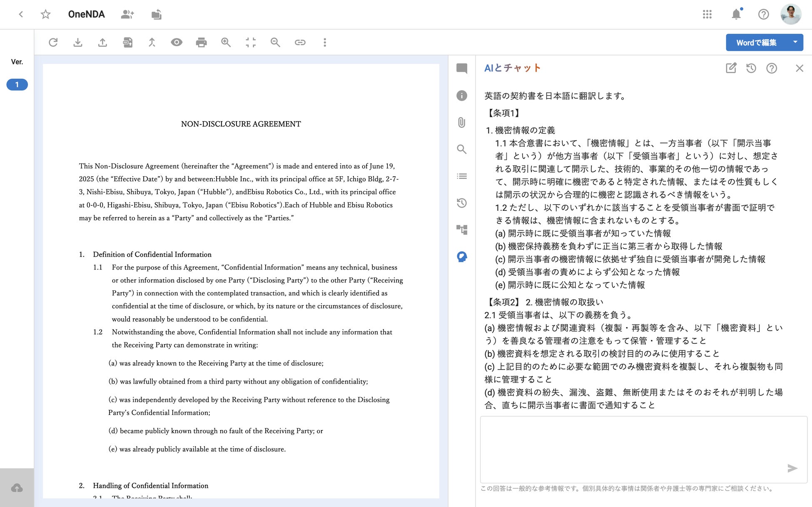Open the apps grid launcher
Viewport: 812px width, 507px height.
pos(707,15)
